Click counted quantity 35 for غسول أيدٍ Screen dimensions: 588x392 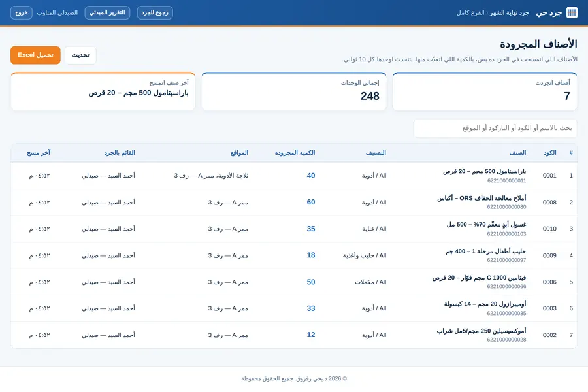click(x=311, y=229)
